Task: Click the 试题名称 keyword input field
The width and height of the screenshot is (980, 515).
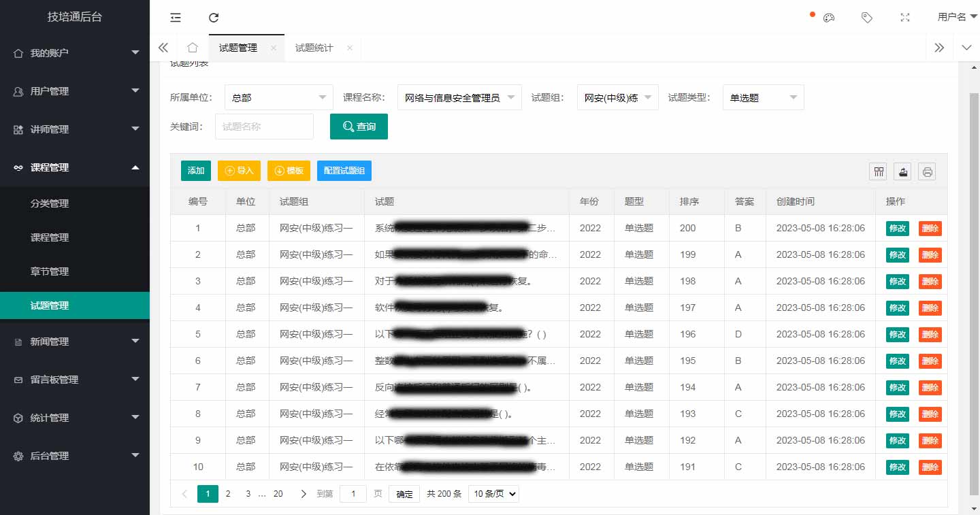Action: point(264,127)
